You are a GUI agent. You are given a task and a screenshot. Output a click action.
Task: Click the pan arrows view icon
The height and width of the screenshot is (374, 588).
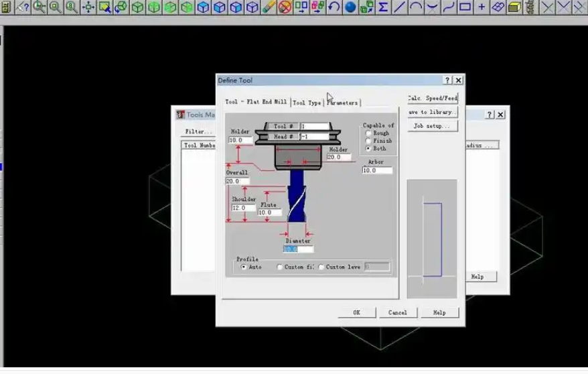[88, 7]
